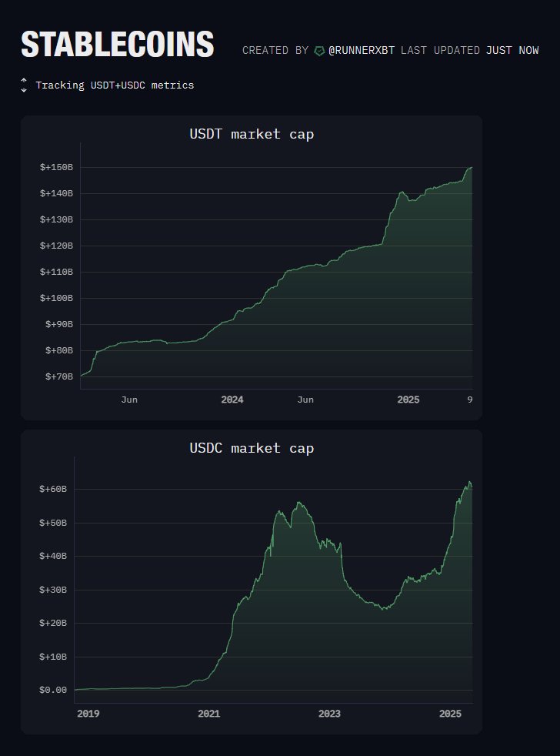Click the LAST UPDATED JUST NOW status
Screen dimensions: 560x756
point(469,51)
